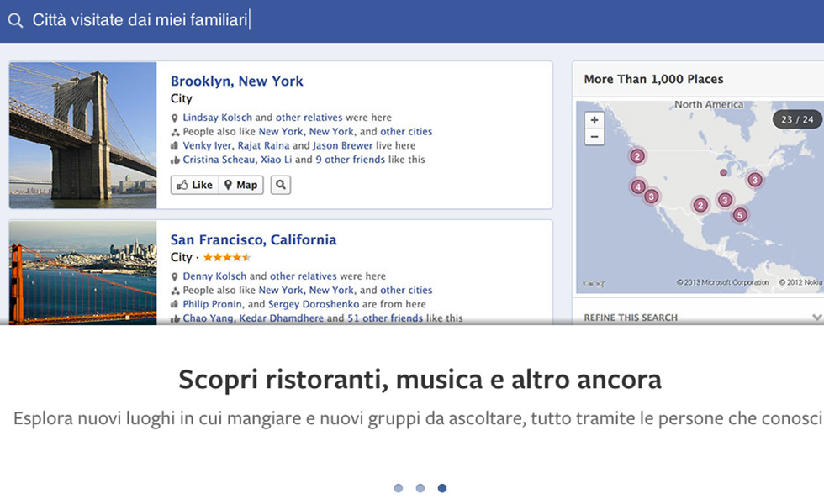Screen dimensions: 824x504
Task: Select the first carousel dot
Action: point(398,488)
